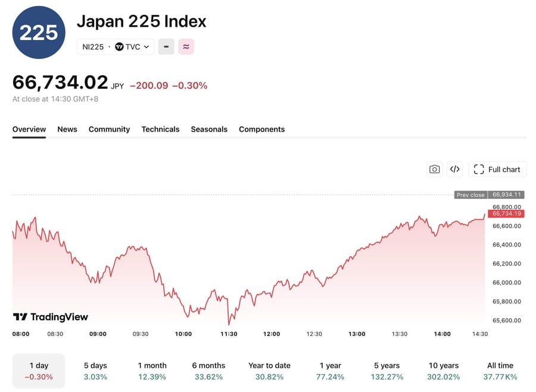The image size is (536, 392).
Task: Click the camera snapshot icon
Action: 435,169
